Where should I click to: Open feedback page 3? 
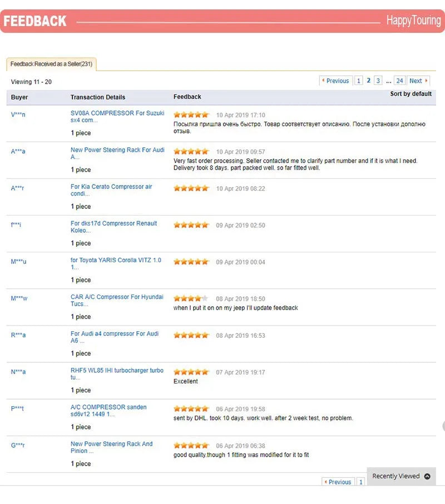pos(378,81)
